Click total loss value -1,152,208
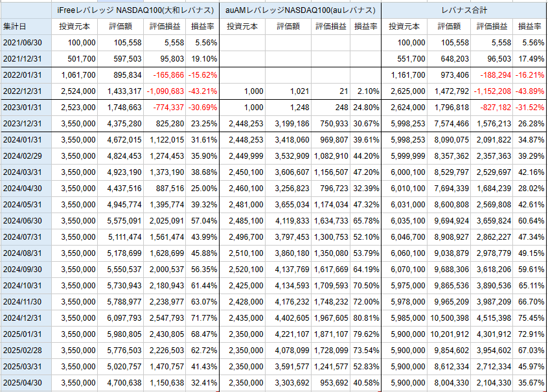548x392 pixels. click(492, 91)
